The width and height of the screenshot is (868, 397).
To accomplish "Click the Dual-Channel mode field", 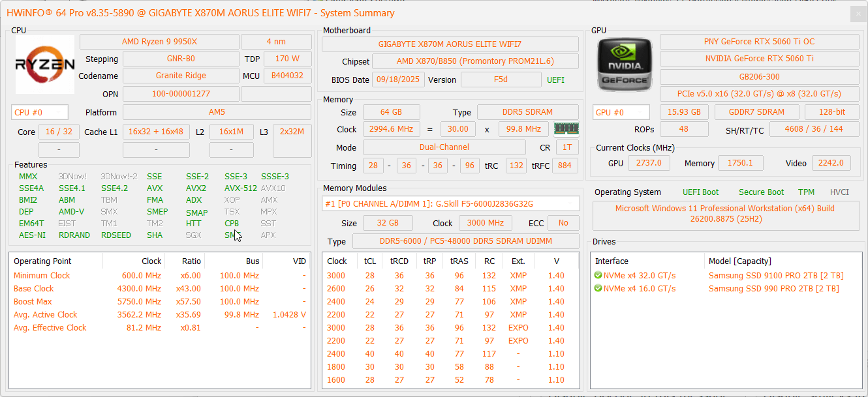I will pyautogui.click(x=444, y=147).
